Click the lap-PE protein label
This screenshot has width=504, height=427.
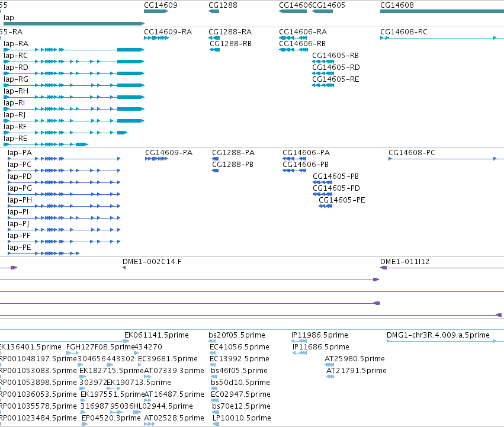click(x=20, y=248)
